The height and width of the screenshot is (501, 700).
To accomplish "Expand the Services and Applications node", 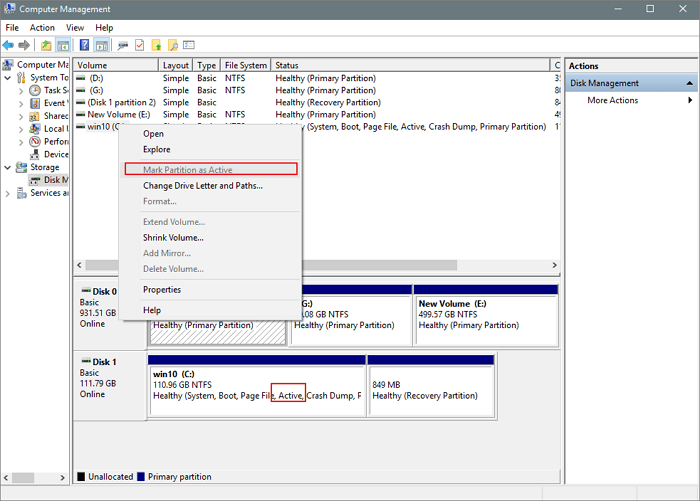I will pos(9,193).
